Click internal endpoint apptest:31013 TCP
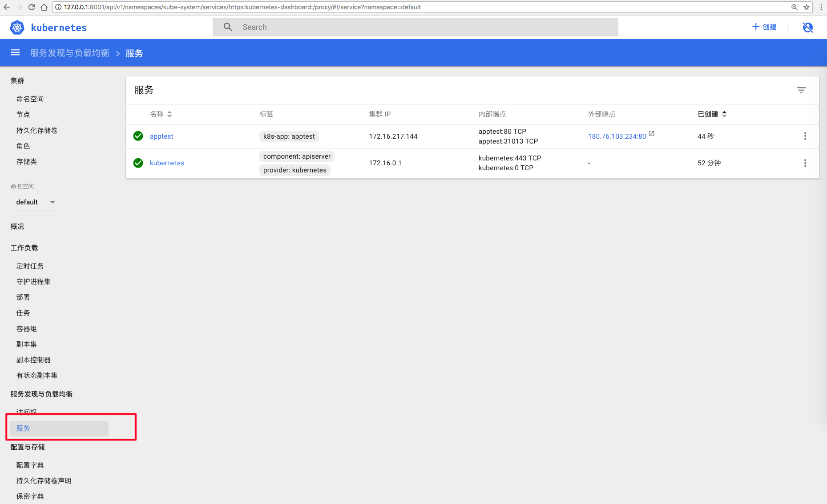 (508, 141)
